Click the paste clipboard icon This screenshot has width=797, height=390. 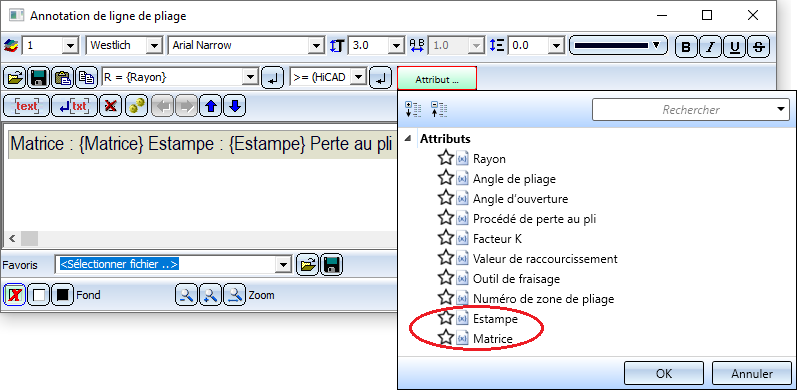(x=63, y=78)
